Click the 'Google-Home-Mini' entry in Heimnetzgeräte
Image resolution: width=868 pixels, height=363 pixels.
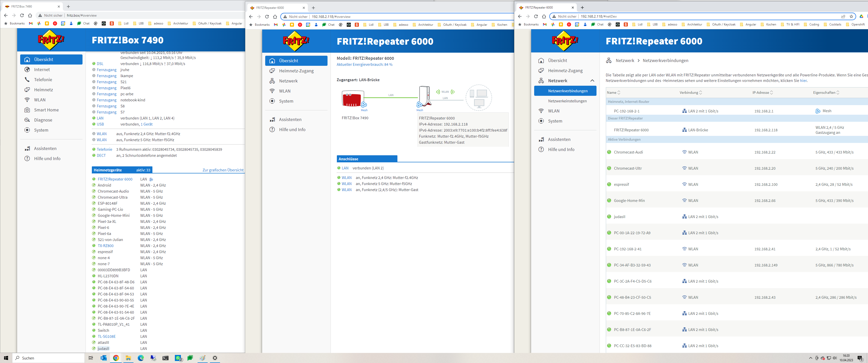tap(114, 216)
